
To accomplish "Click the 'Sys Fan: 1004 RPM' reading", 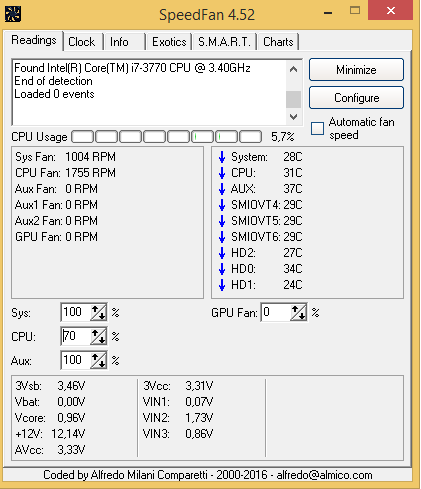I will pos(65,157).
